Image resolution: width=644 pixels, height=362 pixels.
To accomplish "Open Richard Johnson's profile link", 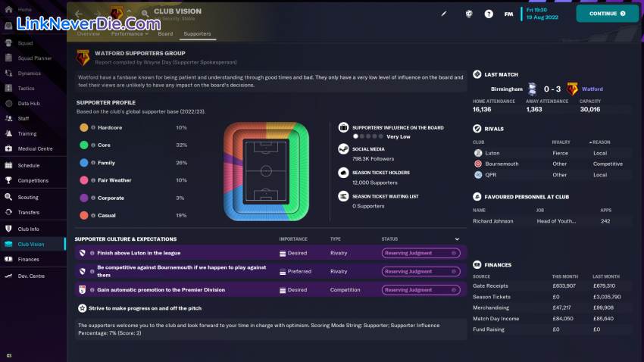I will (x=492, y=221).
